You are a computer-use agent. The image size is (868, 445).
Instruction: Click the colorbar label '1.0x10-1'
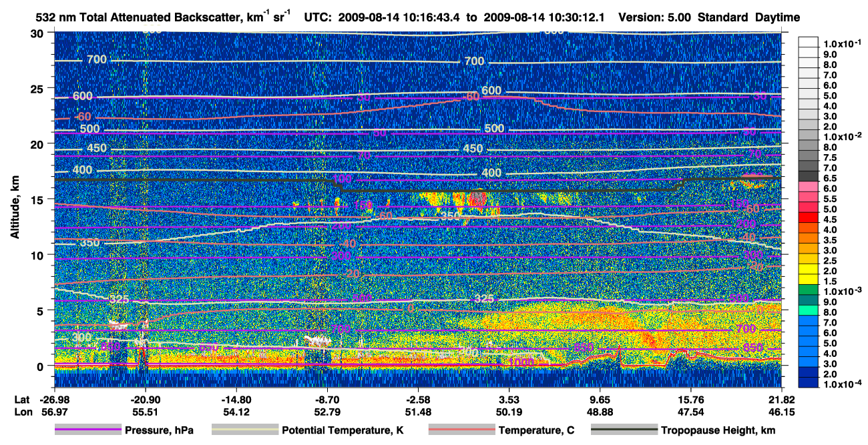click(842, 43)
